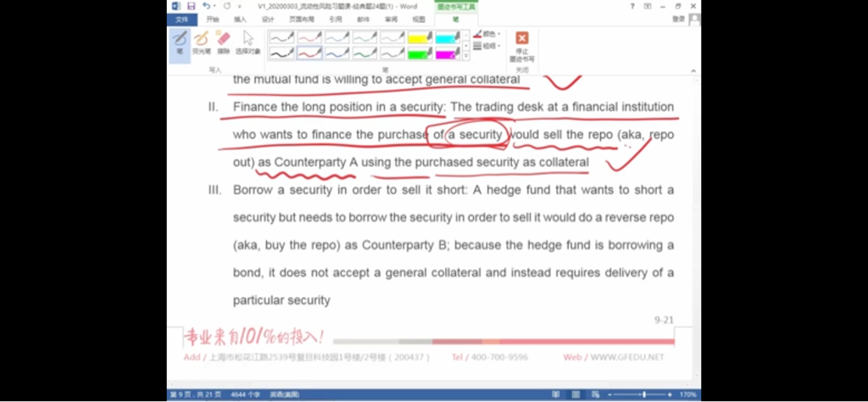The height and width of the screenshot is (402, 868).
Task: Undo last action in Quick Access Toolbar
Action: (206, 6)
